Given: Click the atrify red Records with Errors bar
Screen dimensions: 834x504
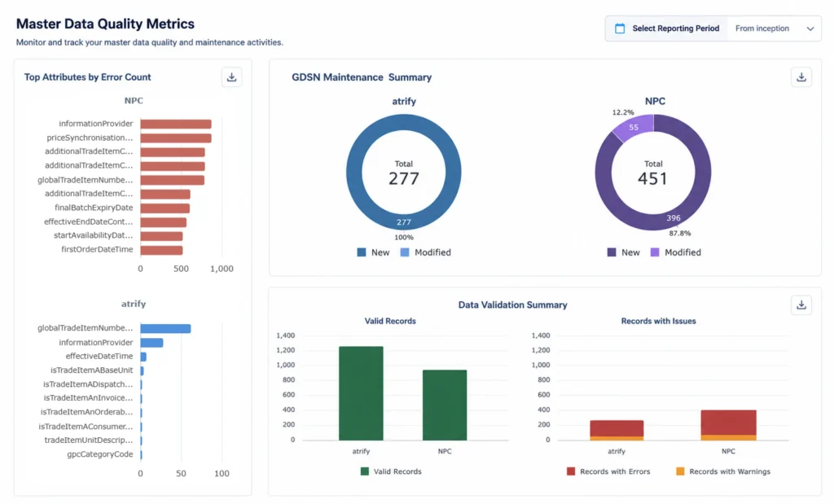Looking at the screenshot, I should (x=617, y=428).
